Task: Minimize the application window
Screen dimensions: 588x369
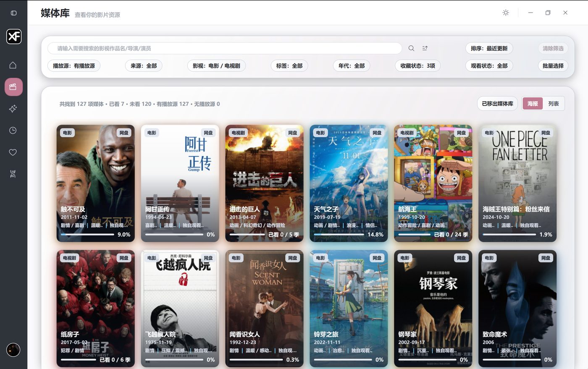Action: tap(530, 13)
